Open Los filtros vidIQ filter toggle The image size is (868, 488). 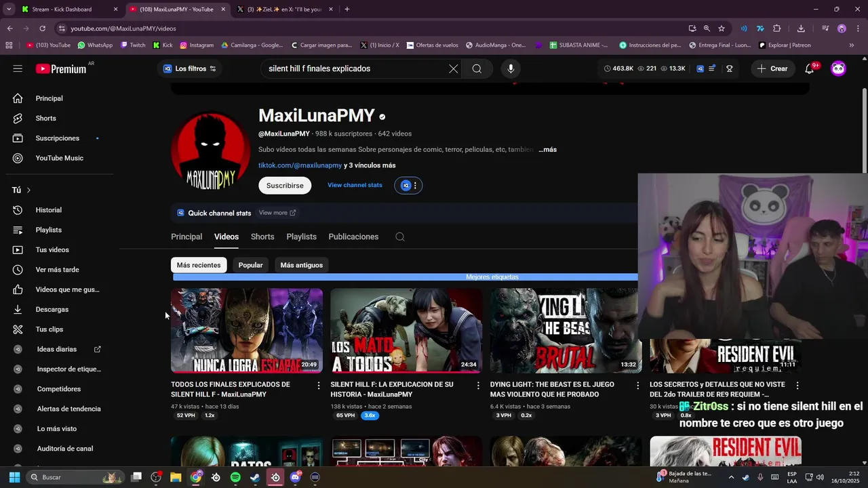(x=190, y=68)
